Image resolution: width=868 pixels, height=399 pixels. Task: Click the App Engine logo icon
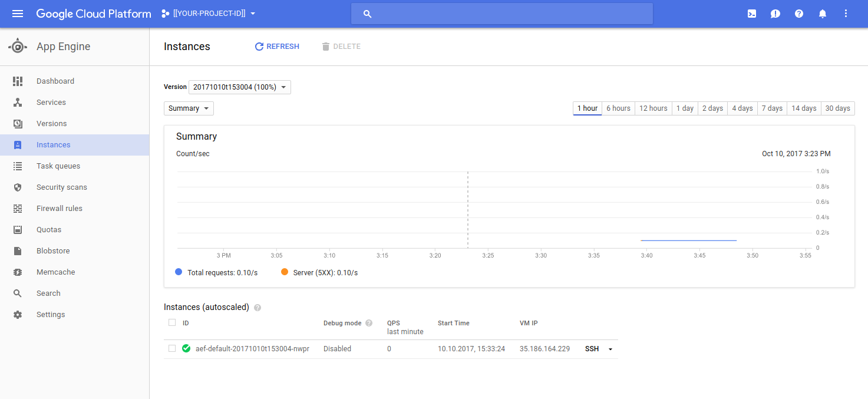tap(18, 47)
